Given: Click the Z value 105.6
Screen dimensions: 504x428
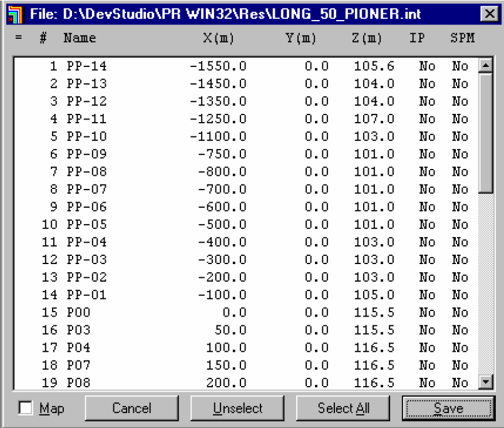Looking at the screenshot, I should (x=374, y=66).
